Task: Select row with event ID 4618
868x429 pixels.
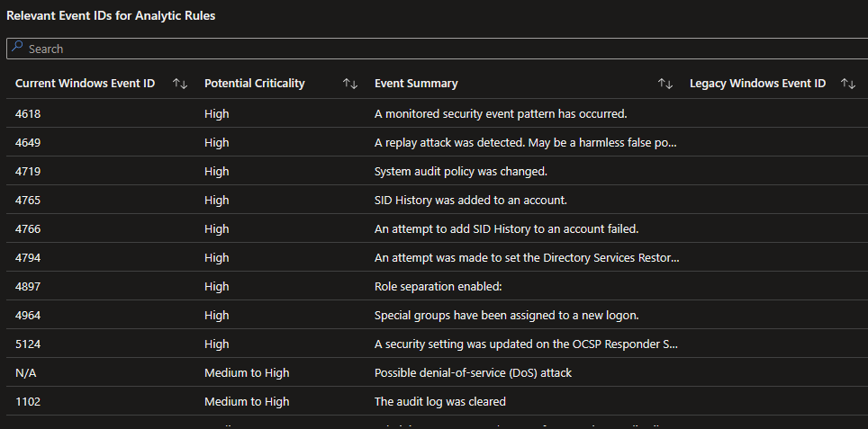Action: [28, 113]
